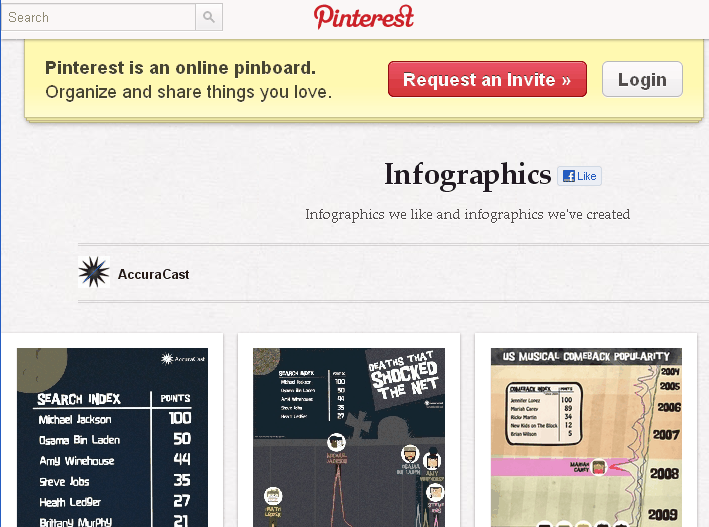The image size is (709, 527).
Task: Open Deaths That Shocked The Net pin
Action: [x=349, y=437]
